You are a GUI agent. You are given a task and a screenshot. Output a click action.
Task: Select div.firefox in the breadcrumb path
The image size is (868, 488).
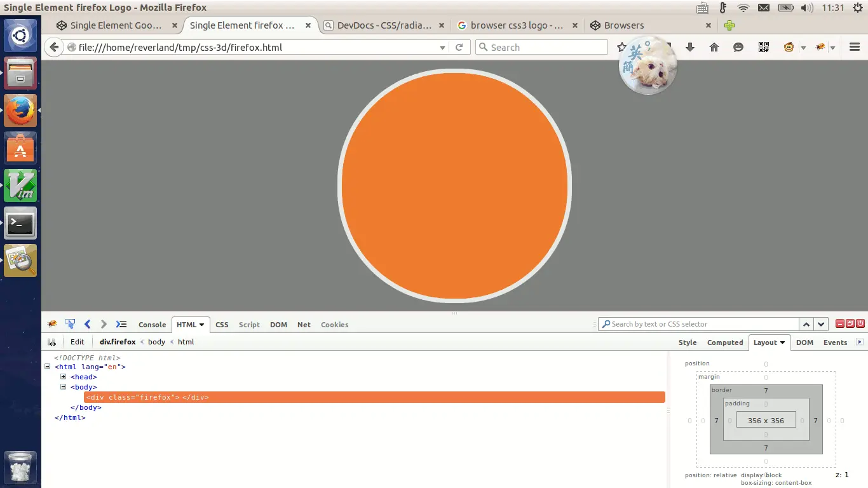pyautogui.click(x=118, y=342)
